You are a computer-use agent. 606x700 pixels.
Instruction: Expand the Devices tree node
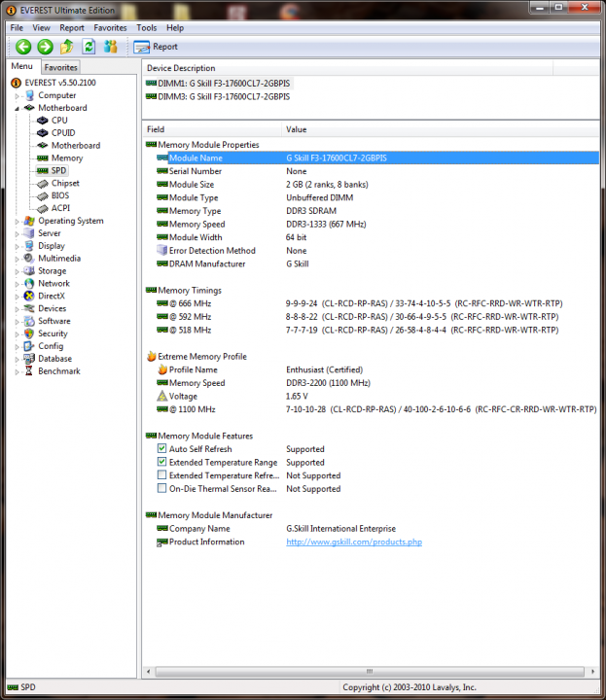coord(17,309)
